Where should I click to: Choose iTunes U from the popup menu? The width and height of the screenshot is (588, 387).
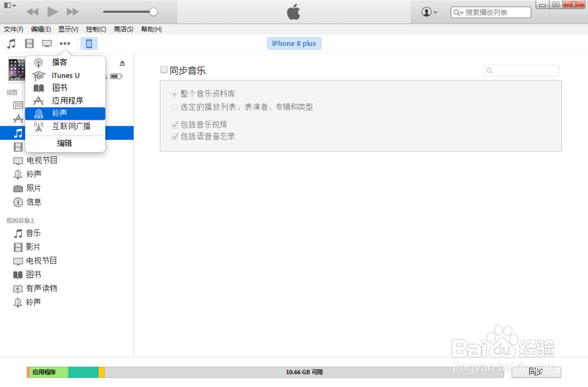coord(65,75)
